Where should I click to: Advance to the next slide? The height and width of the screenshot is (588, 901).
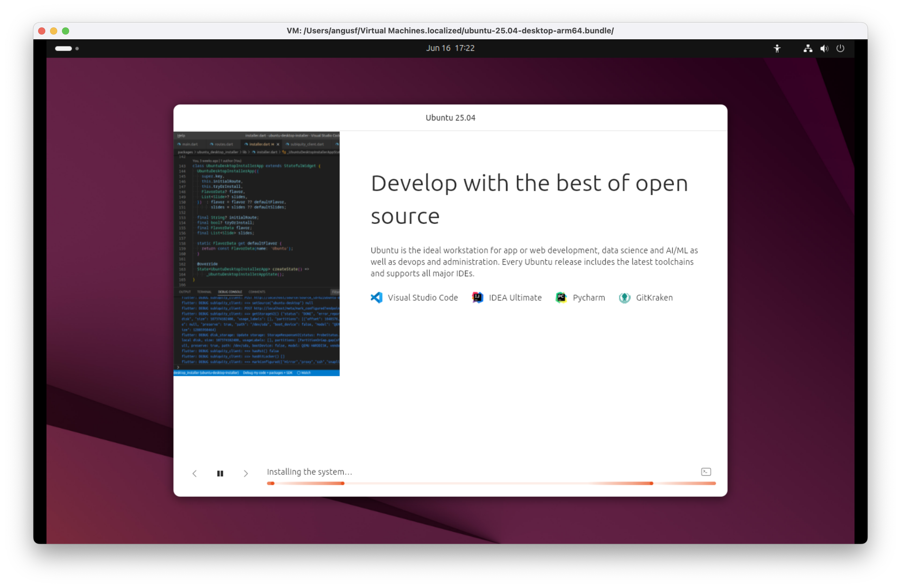[x=246, y=473]
